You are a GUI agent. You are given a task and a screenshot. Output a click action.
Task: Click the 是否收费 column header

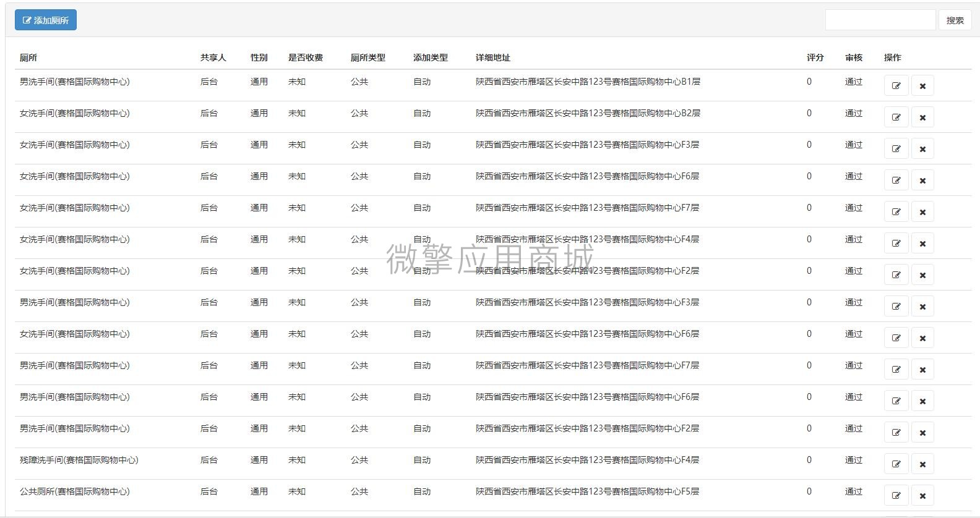[x=306, y=57]
